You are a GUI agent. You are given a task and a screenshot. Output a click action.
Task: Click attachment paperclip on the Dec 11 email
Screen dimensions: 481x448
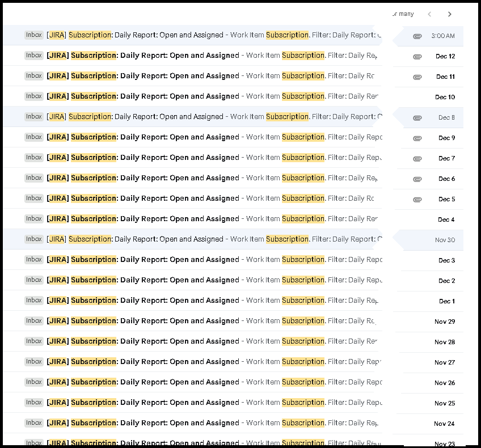tap(417, 77)
